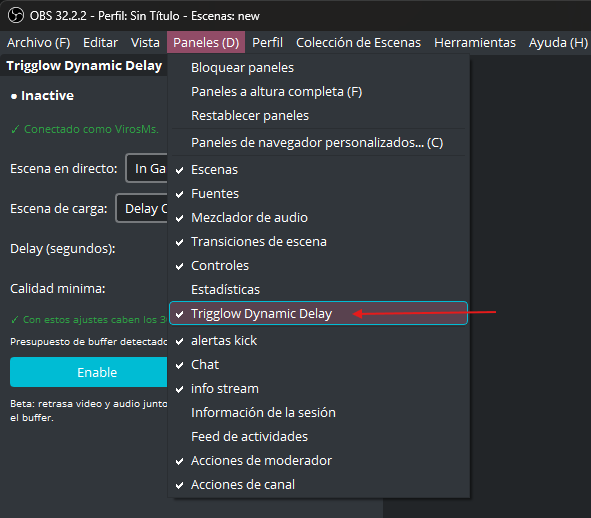Click the OBS logo icon in title bar

click(x=16, y=15)
